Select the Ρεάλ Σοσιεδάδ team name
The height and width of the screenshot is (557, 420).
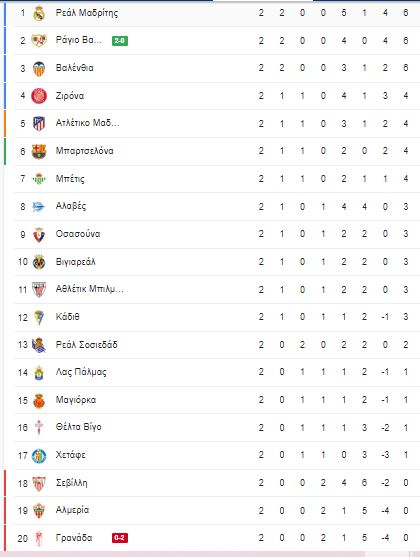pyautogui.click(x=86, y=345)
